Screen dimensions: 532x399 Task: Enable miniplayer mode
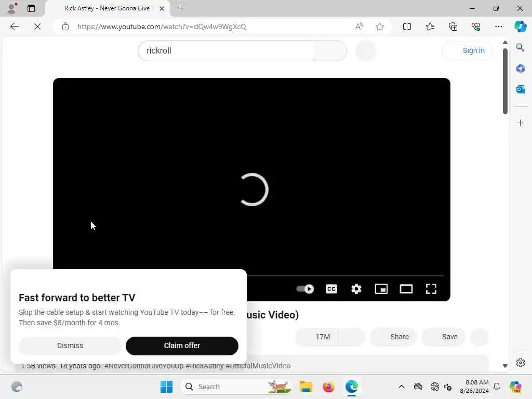381,289
